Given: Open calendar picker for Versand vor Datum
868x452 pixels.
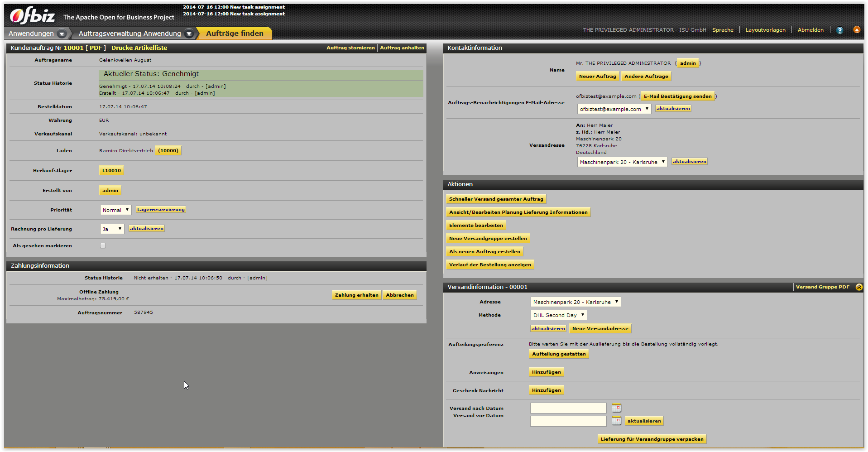Looking at the screenshot, I should click(x=616, y=421).
